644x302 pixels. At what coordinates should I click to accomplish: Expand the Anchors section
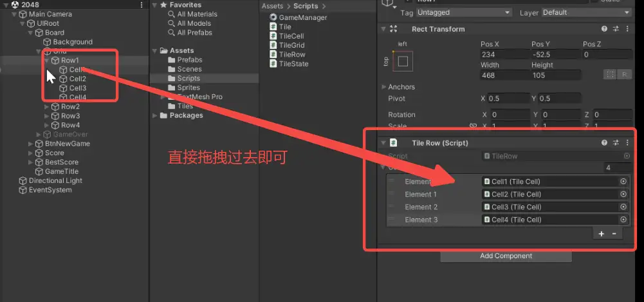tap(384, 87)
